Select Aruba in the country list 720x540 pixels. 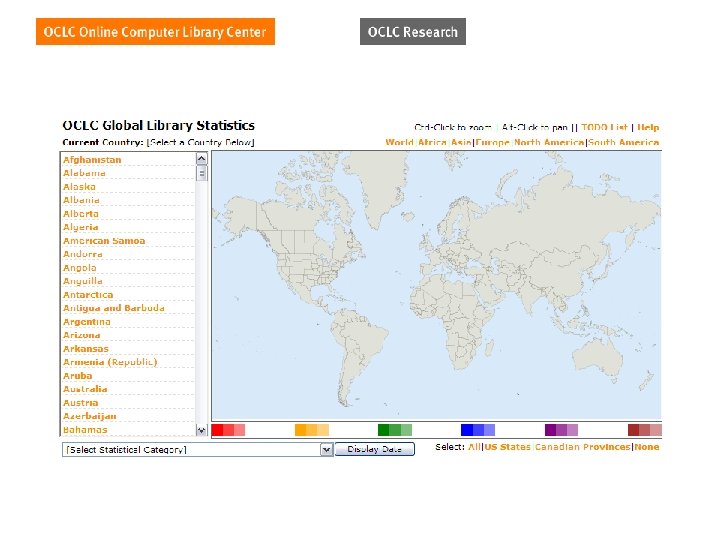coord(78,376)
